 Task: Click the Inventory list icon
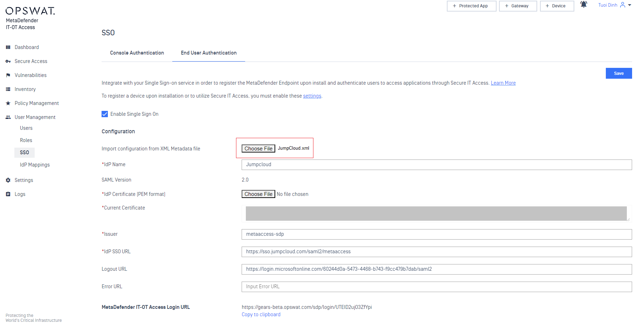click(x=8, y=89)
